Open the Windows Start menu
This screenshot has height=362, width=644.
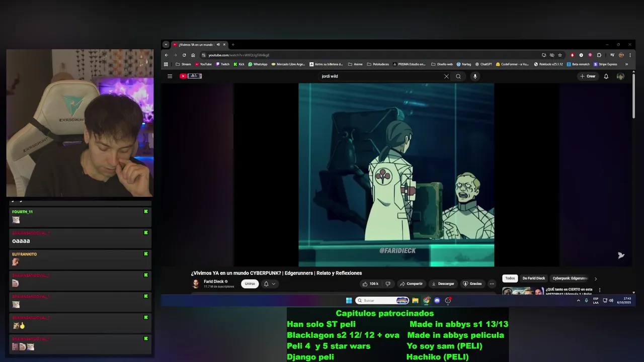[349, 301]
